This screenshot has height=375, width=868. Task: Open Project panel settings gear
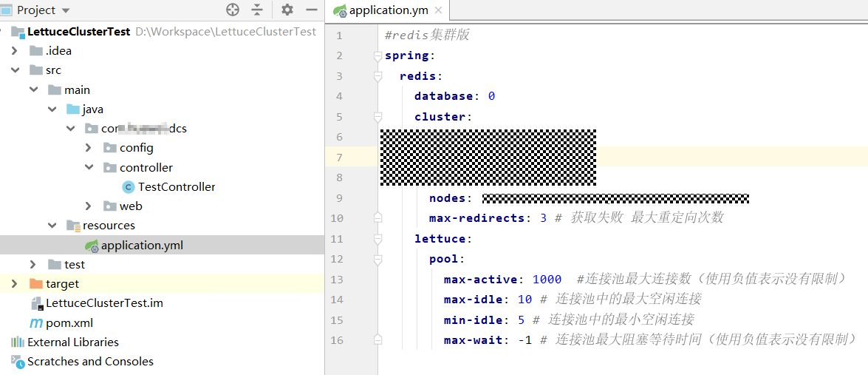click(x=287, y=10)
